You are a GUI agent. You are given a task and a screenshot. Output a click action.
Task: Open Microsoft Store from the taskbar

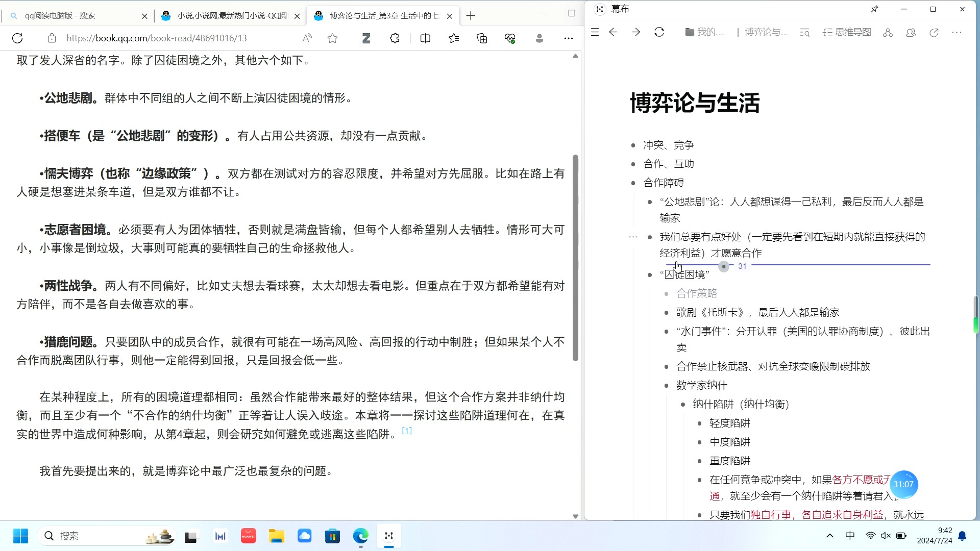(333, 536)
